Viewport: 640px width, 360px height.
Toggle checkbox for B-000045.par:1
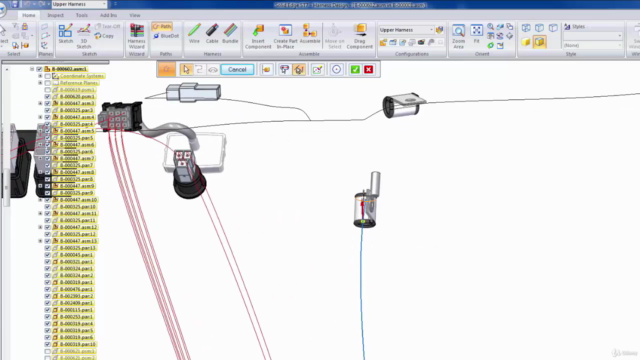(48, 255)
